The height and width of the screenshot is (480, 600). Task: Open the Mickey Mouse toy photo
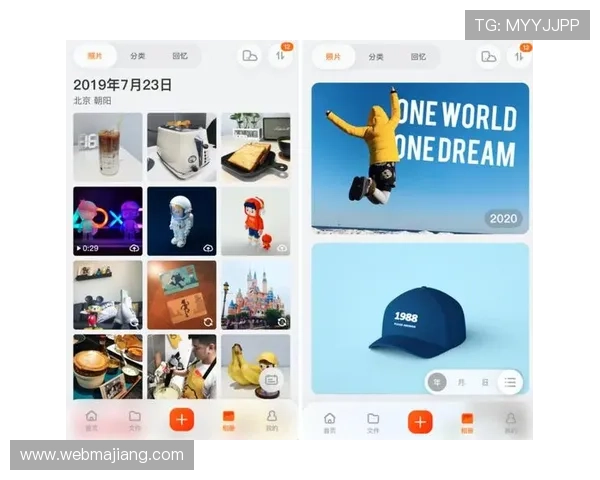pyautogui.click(x=108, y=295)
